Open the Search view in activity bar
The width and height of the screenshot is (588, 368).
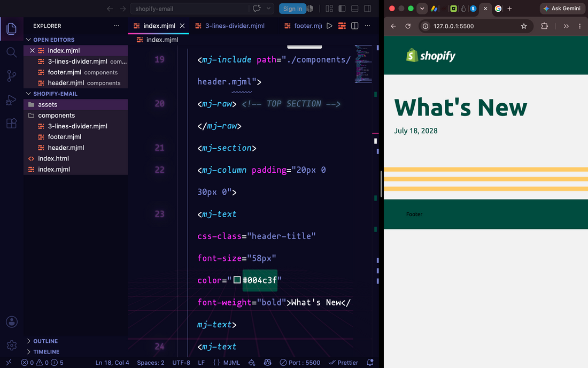[x=12, y=52]
